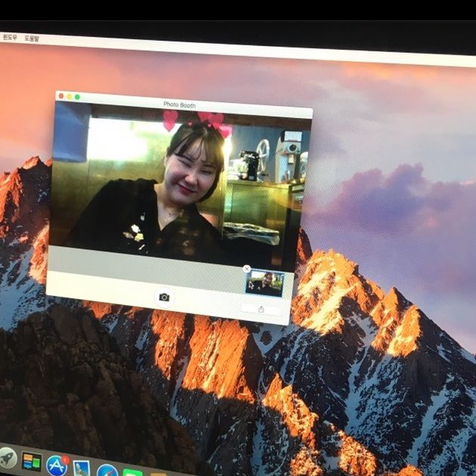Image resolution: width=476 pixels, height=476 pixels.
Task: Minimize Photo Booth with the yellow button
Action: pos(69,97)
